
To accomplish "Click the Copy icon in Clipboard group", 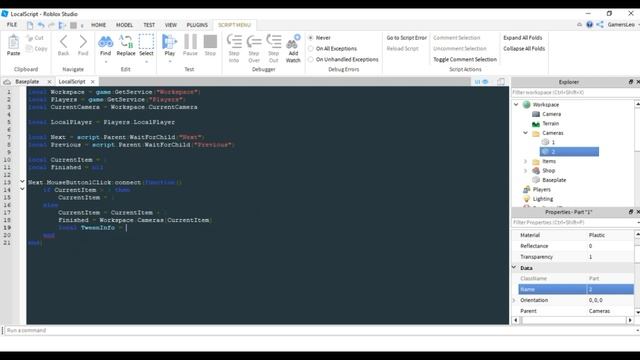I will tap(29, 49).
